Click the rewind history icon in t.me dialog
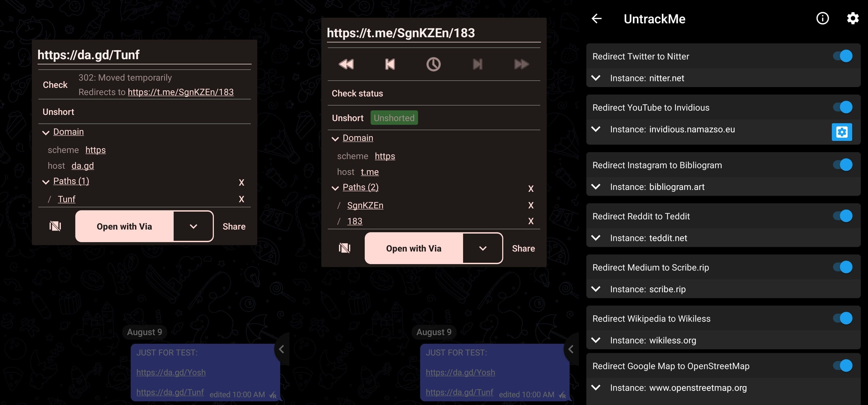The height and width of the screenshot is (405, 868). [x=346, y=64]
